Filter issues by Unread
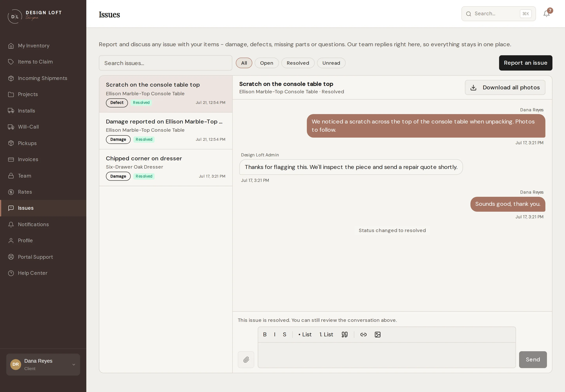The image size is (565, 392). (x=331, y=63)
